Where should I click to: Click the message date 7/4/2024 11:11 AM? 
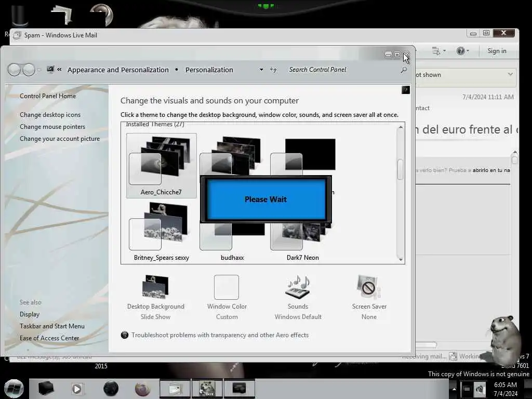tap(488, 97)
